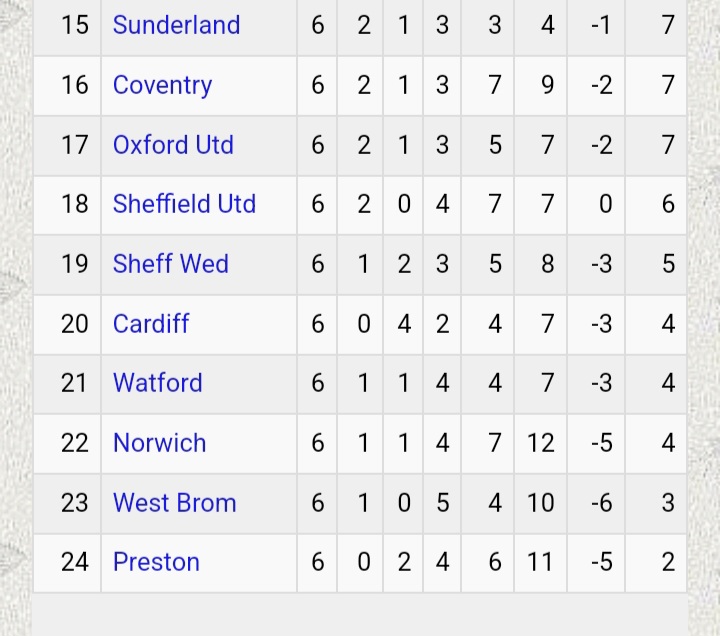Viewport: 720px width, 636px height.
Task: Open the Coventry team link
Action: [162, 85]
